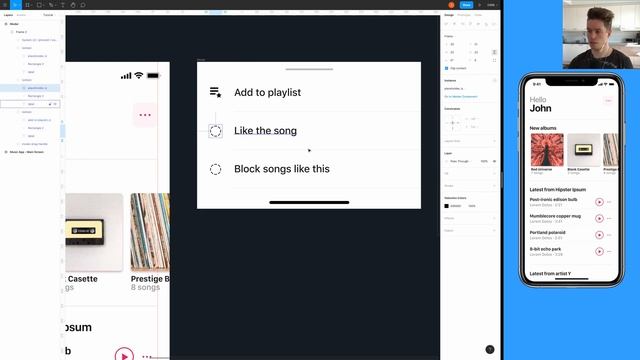Switch to the Assets tab

[21, 15]
